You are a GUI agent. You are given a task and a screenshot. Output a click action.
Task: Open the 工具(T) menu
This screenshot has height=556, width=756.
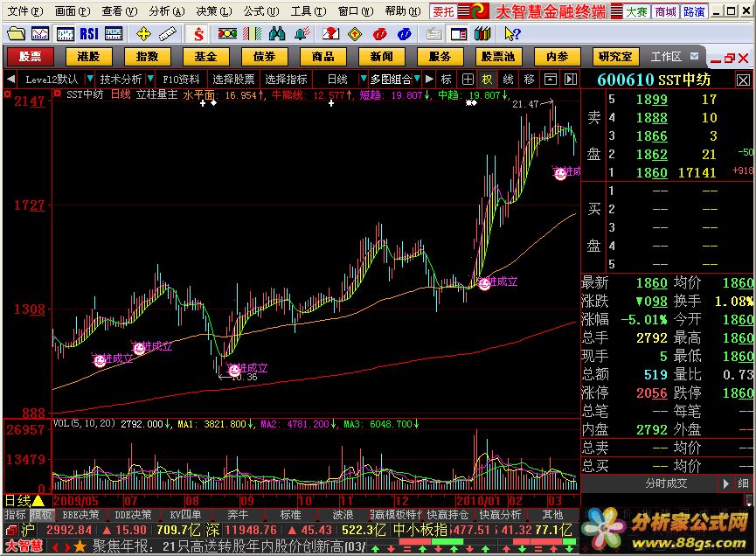coord(309,11)
